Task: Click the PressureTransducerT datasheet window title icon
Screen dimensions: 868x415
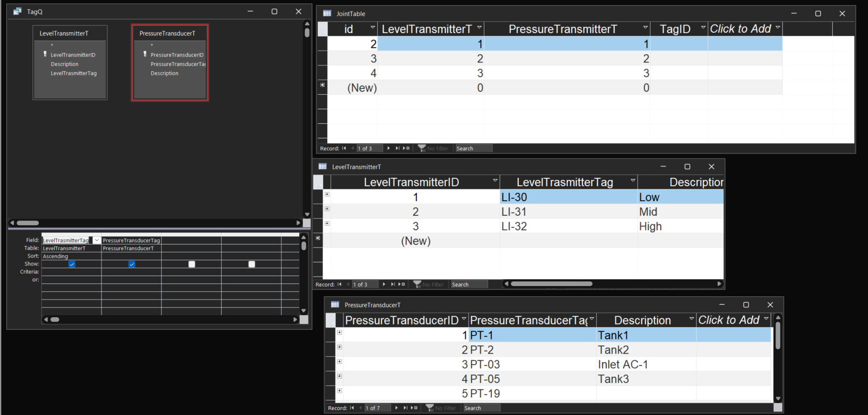Action: [335, 305]
